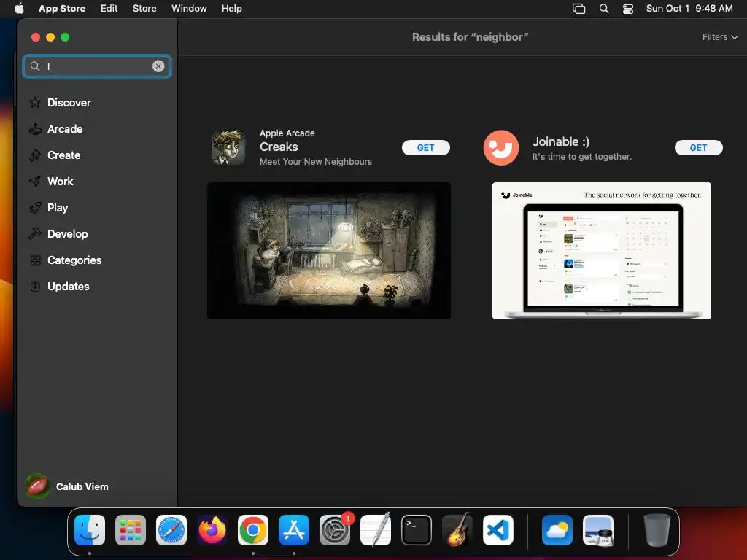Open the Joinable app icon
Image resolution: width=747 pixels, height=560 pixels.
coord(500,147)
